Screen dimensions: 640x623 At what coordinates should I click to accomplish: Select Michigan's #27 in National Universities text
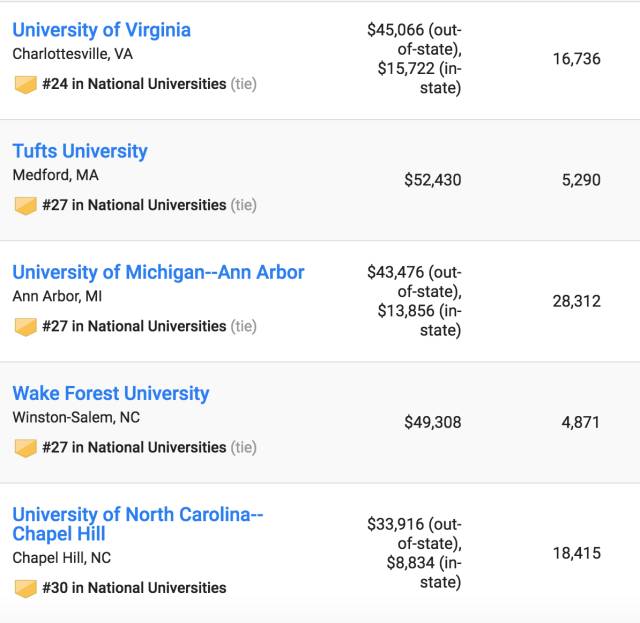click(x=134, y=326)
